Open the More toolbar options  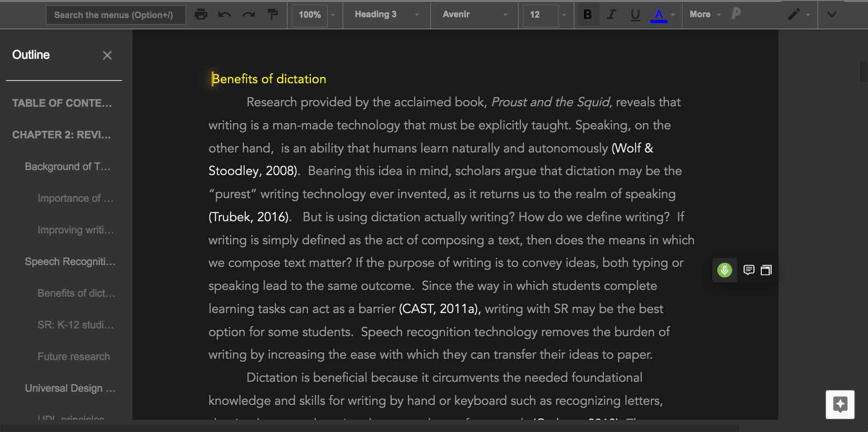(x=704, y=14)
